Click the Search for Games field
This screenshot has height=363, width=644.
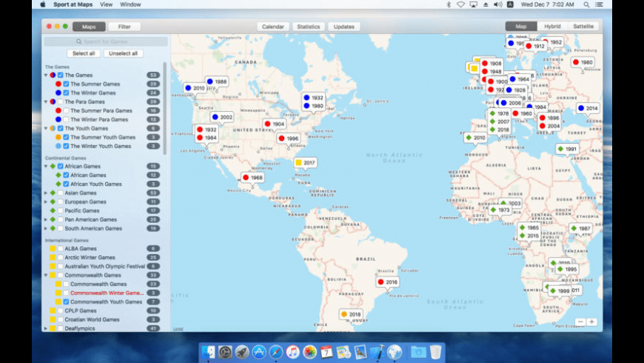coord(106,41)
